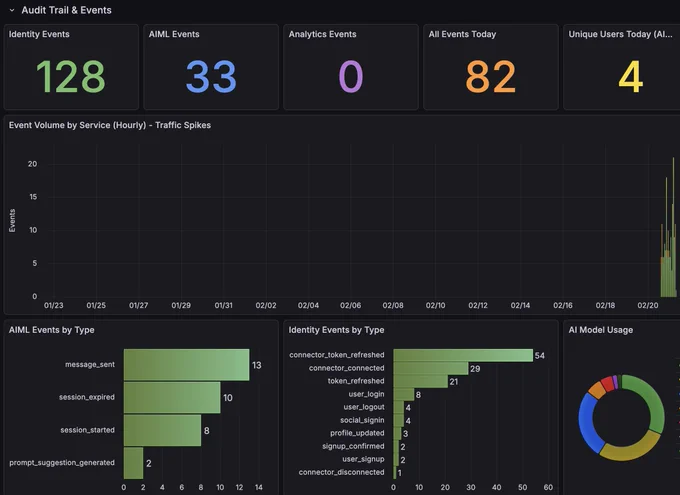Open the Identity Events panel title

39,34
